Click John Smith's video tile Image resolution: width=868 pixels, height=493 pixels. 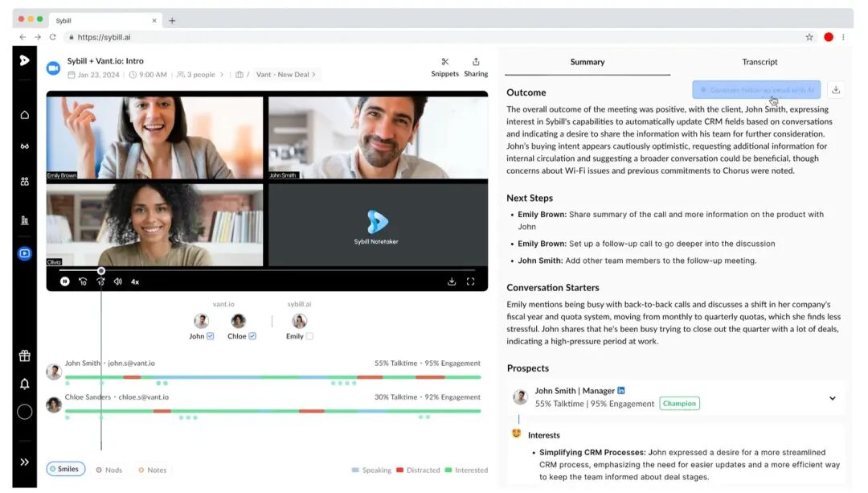378,138
